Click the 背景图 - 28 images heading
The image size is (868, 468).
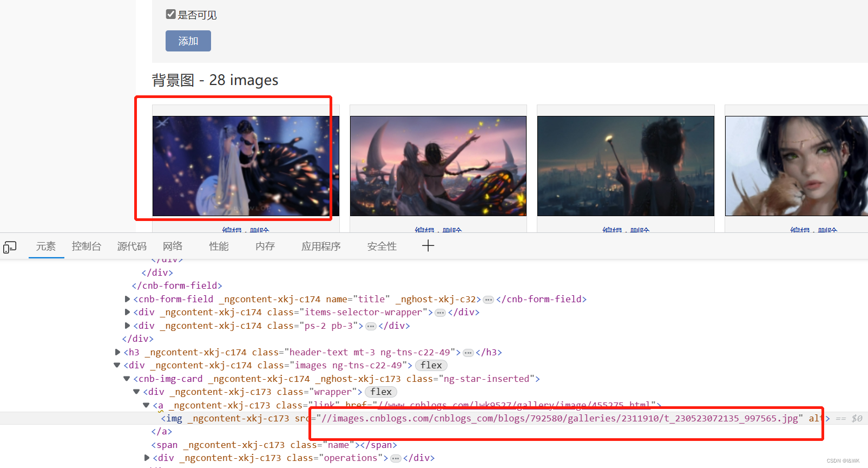pyautogui.click(x=215, y=80)
